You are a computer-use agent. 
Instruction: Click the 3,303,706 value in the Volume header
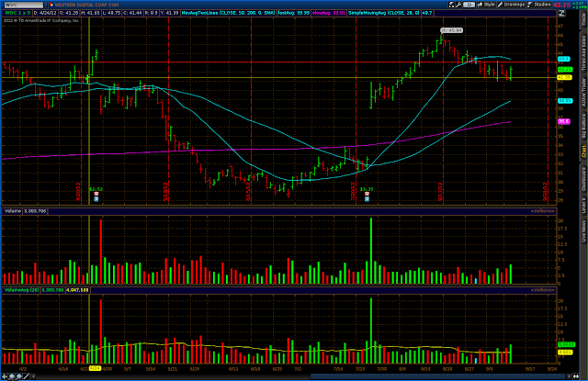pyautogui.click(x=35, y=211)
